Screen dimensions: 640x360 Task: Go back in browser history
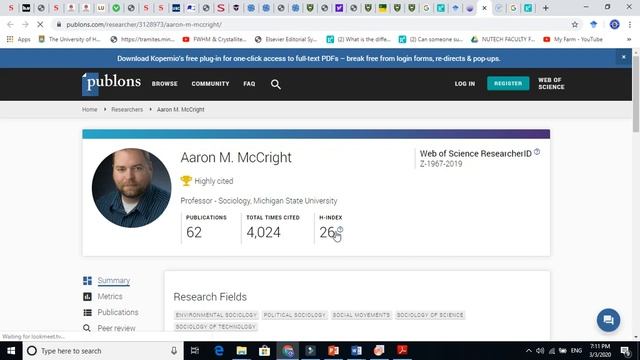click(x=10, y=24)
